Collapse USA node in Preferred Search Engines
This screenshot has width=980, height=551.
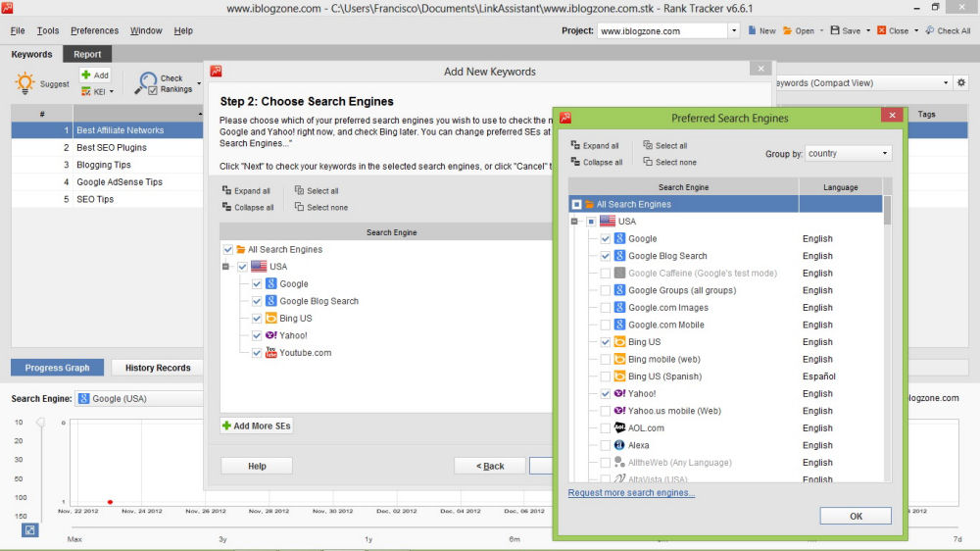[574, 221]
